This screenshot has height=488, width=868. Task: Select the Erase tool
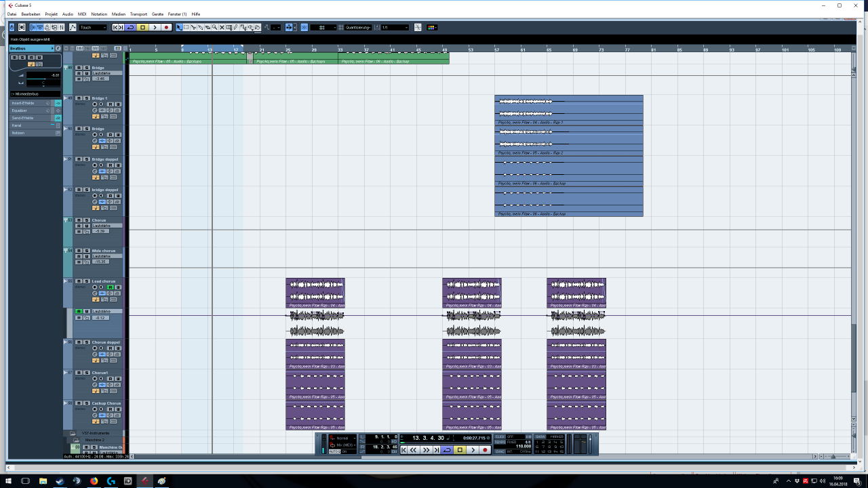[x=207, y=27]
